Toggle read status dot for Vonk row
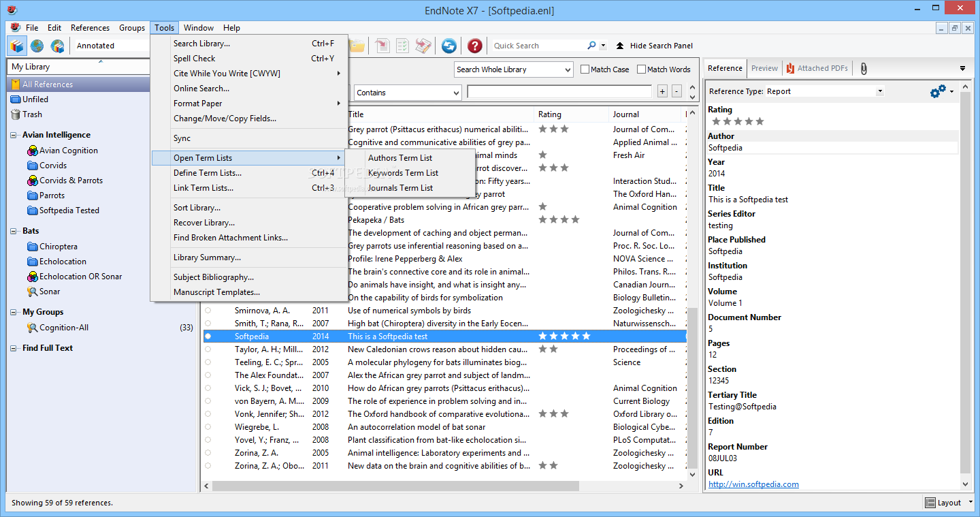 pos(208,414)
